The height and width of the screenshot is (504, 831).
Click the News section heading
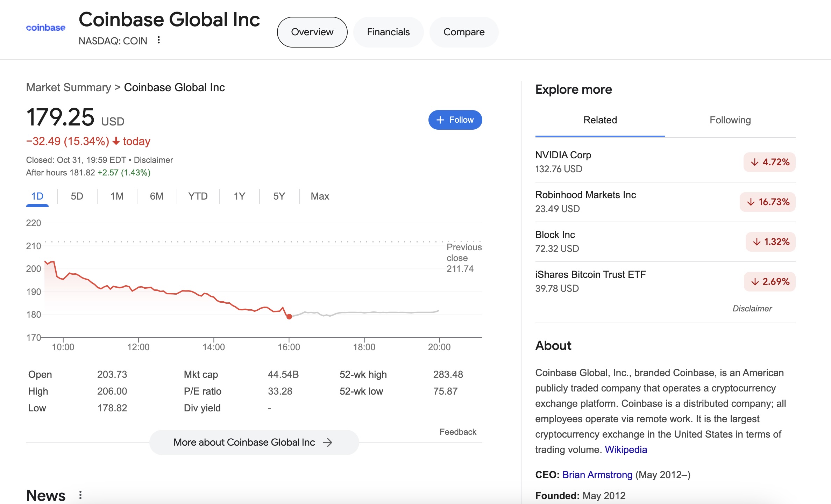click(46, 495)
